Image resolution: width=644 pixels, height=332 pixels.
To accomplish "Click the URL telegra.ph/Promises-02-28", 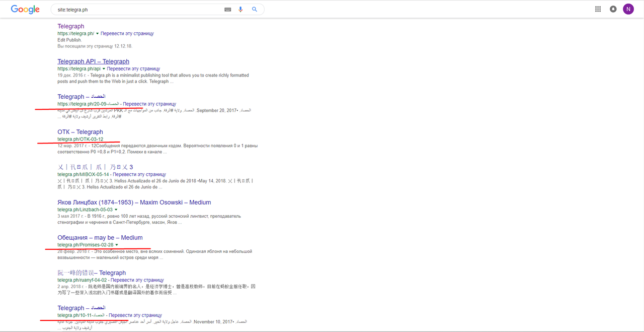I will point(85,245).
